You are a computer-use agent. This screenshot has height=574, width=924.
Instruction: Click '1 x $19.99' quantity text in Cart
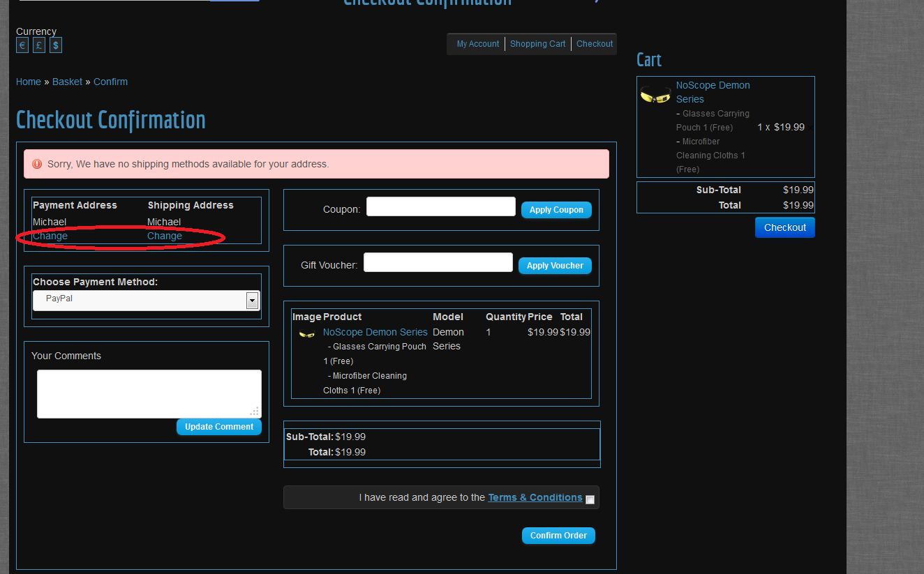click(x=781, y=127)
